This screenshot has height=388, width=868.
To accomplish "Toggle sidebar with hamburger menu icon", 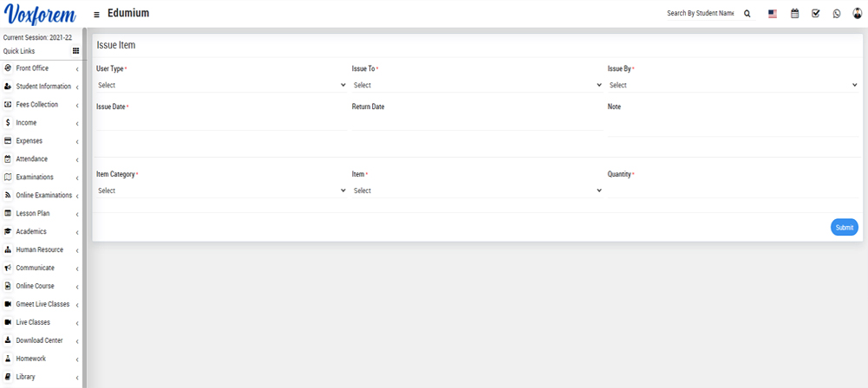I will [96, 15].
